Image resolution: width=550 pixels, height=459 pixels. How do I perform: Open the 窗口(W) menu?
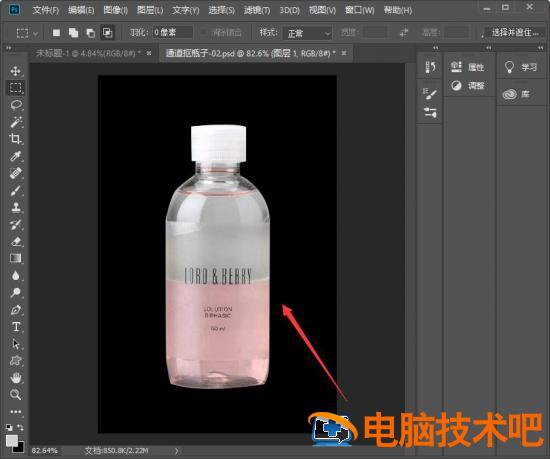coord(360,10)
